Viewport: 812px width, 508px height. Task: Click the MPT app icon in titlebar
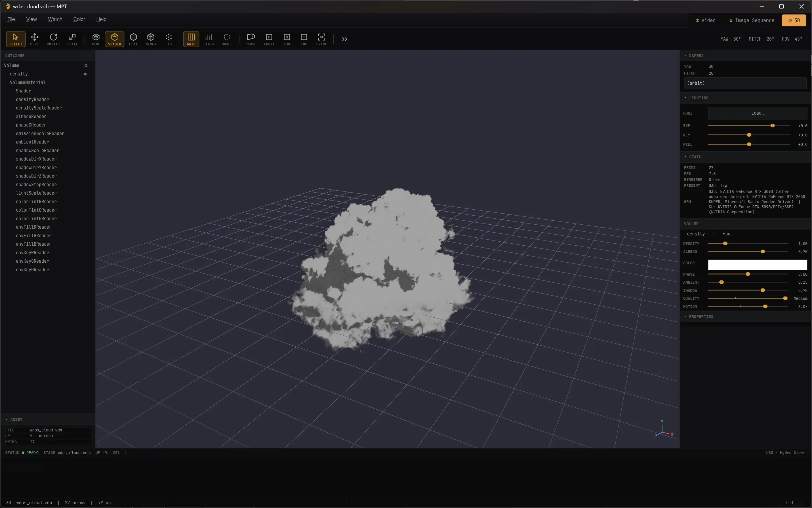pos(7,7)
